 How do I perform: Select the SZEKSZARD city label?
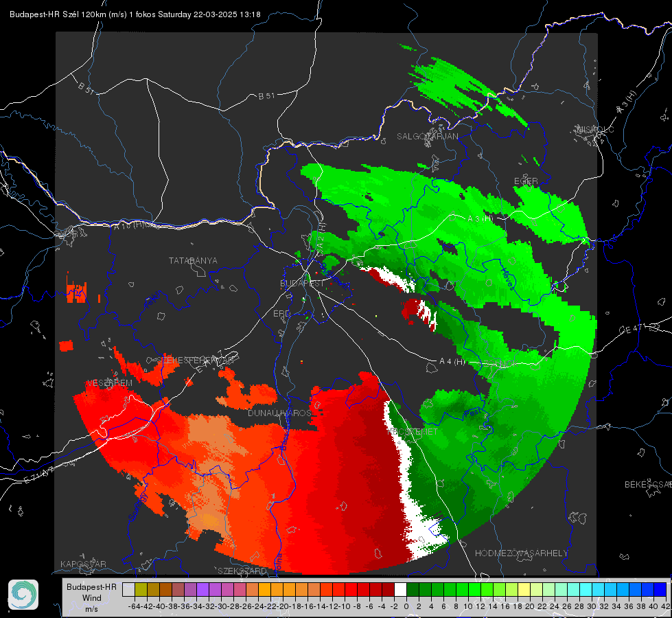[242, 571]
